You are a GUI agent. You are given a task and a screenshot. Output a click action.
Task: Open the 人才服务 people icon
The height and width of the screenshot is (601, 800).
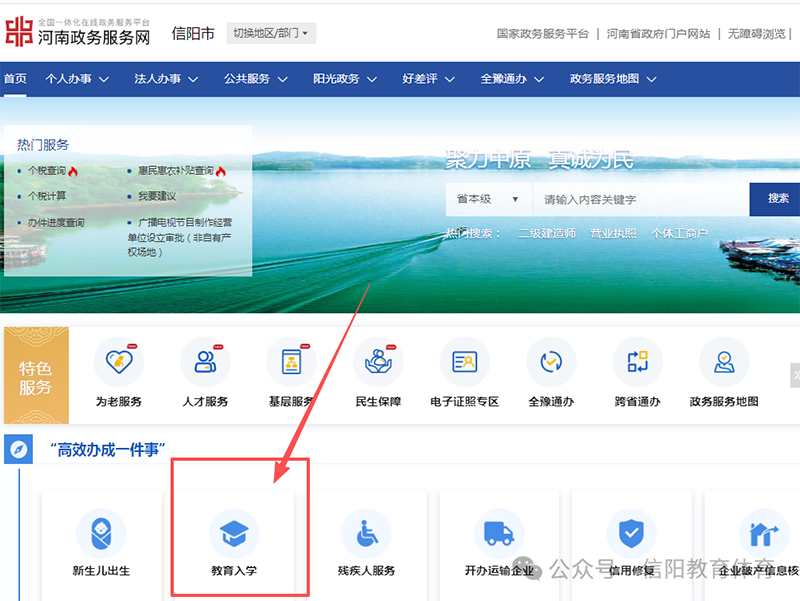(205, 362)
